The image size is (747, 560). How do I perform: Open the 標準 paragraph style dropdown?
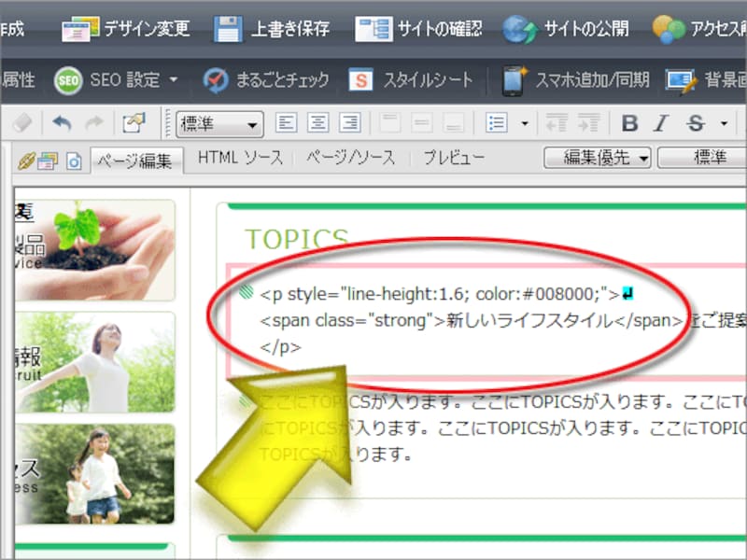pyautogui.click(x=219, y=123)
